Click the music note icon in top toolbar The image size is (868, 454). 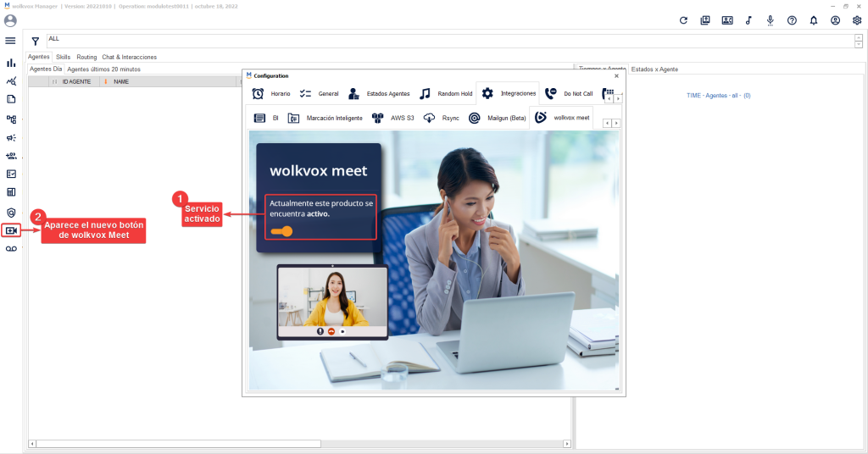pyautogui.click(x=748, y=20)
